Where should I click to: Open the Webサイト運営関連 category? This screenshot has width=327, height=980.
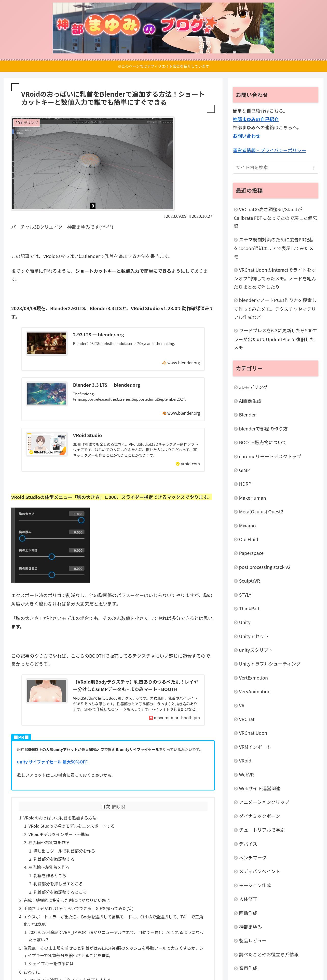pyautogui.click(x=259, y=789)
